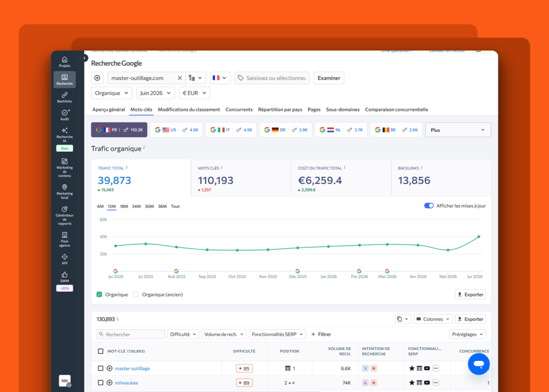
Task: Open the Juin 2026 date dropdown
Action: [x=155, y=93]
